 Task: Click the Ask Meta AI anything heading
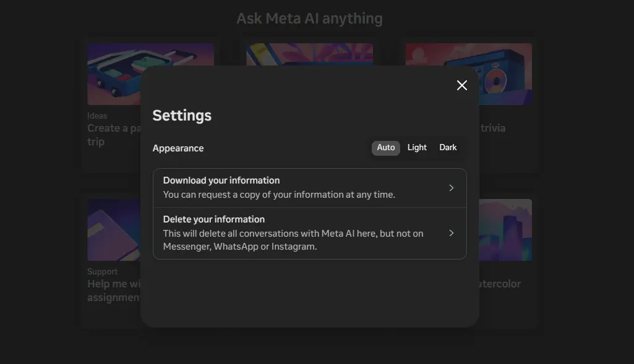(309, 19)
